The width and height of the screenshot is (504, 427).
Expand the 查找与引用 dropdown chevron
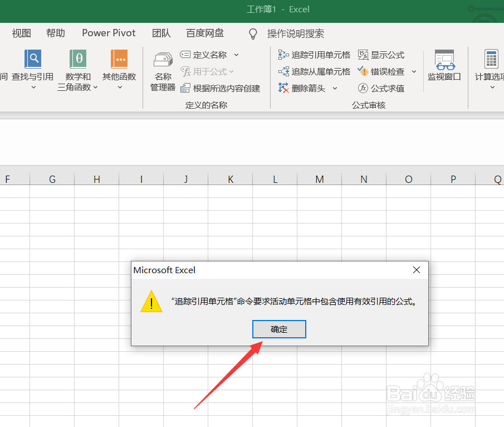pyautogui.click(x=33, y=87)
